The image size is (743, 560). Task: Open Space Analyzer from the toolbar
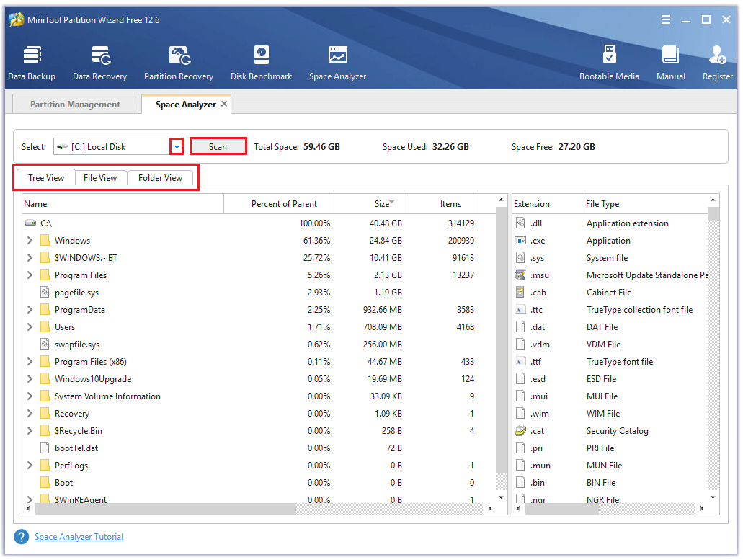[337, 63]
